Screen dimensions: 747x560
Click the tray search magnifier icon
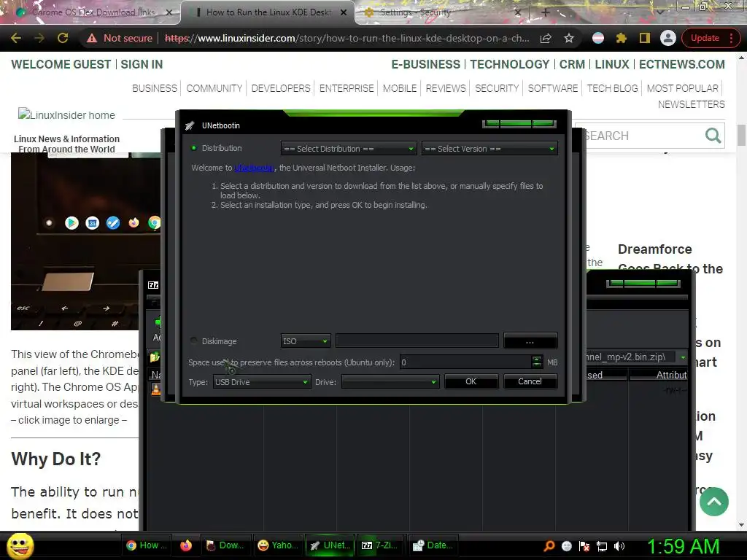(x=549, y=545)
